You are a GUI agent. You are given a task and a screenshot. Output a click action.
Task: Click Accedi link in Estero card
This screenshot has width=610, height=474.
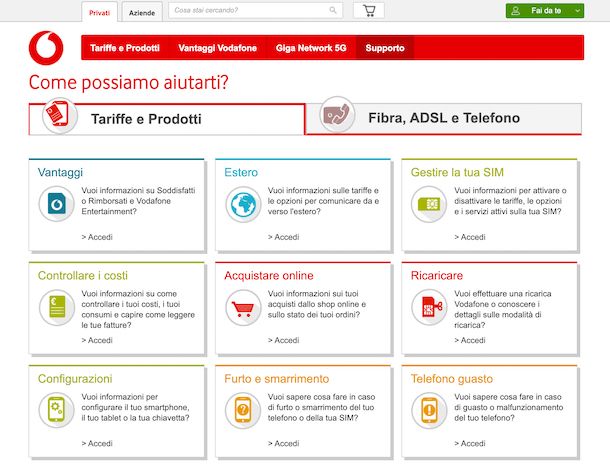pyautogui.click(x=283, y=237)
